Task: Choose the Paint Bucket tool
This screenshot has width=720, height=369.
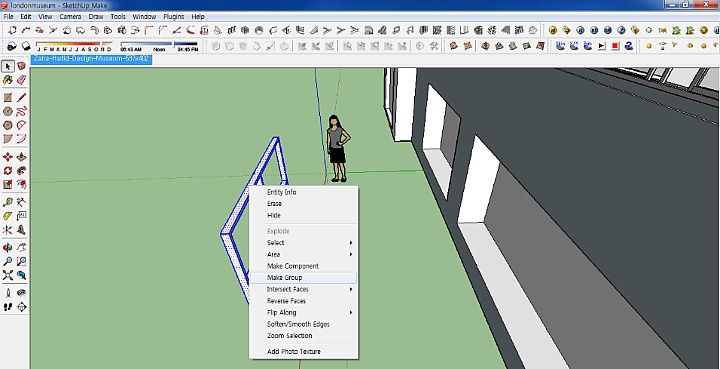Action: click(x=8, y=80)
